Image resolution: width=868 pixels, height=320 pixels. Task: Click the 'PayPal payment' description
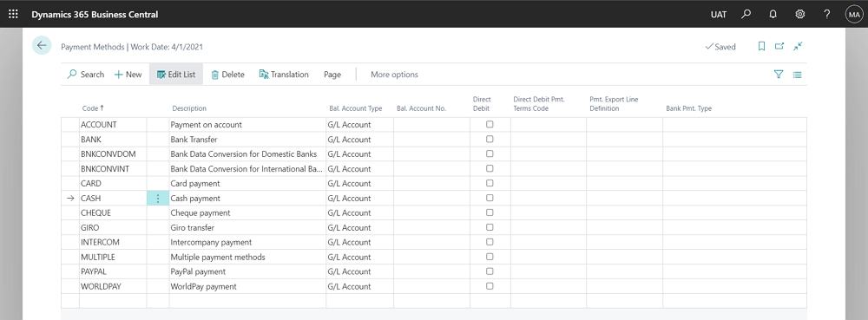[x=198, y=272]
